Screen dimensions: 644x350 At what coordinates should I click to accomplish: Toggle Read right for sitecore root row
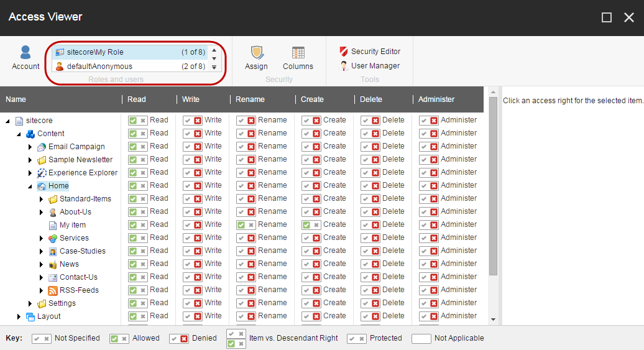coord(137,121)
